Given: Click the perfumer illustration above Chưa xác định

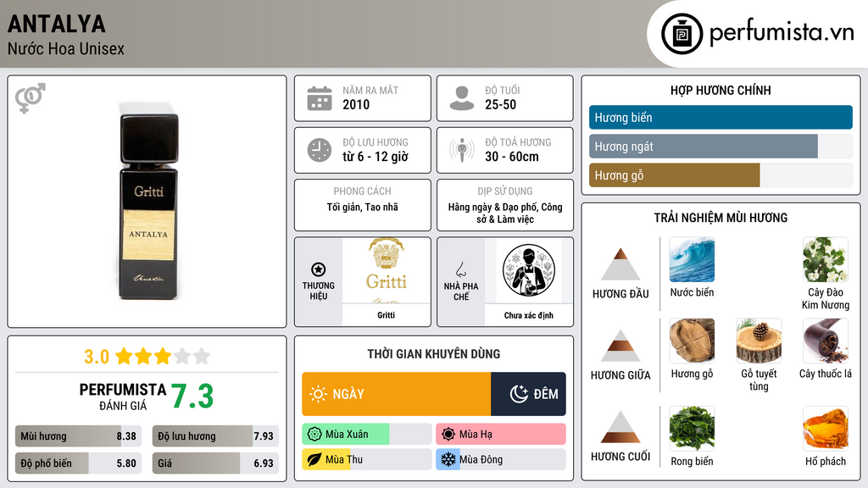Looking at the screenshot, I should pyautogui.click(x=529, y=270).
